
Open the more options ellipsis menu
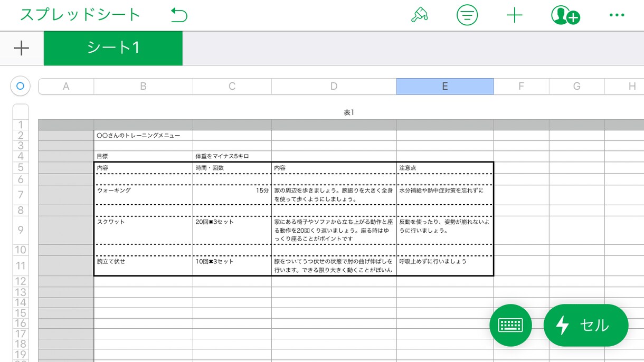[x=617, y=15]
